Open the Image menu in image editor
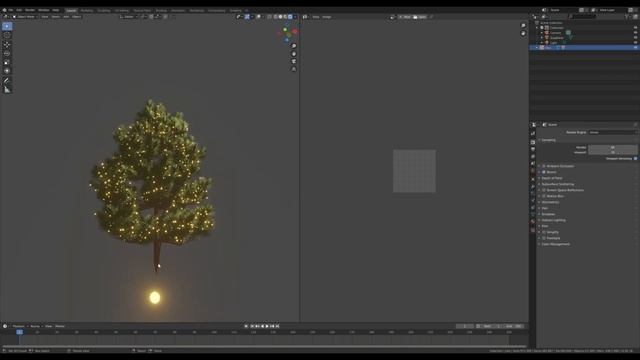 [327, 17]
